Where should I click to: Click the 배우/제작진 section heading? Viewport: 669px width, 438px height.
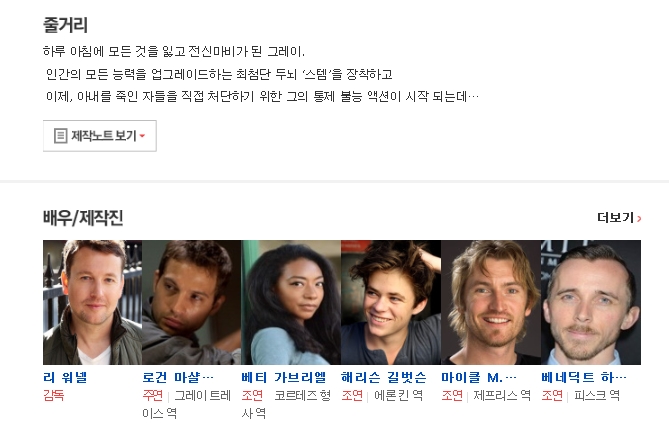pos(83,218)
